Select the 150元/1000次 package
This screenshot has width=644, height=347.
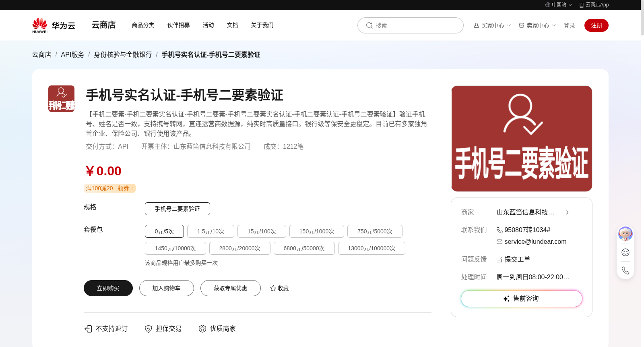[x=317, y=231]
